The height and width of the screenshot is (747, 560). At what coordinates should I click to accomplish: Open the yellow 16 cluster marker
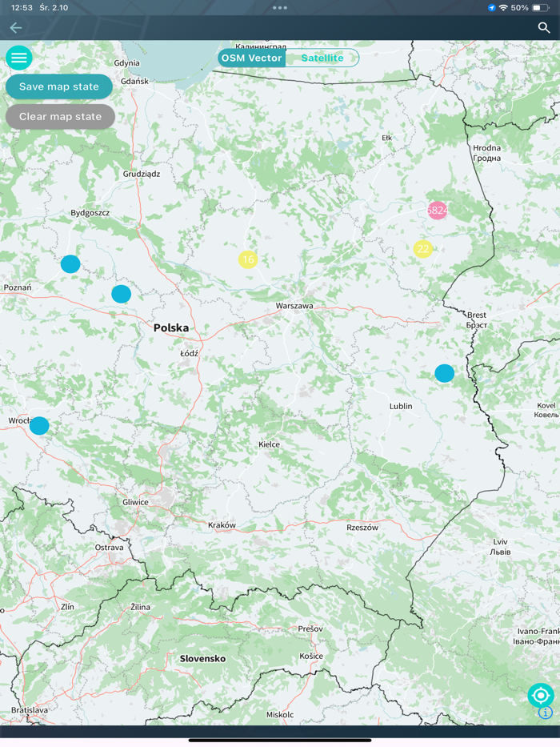pos(248,259)
